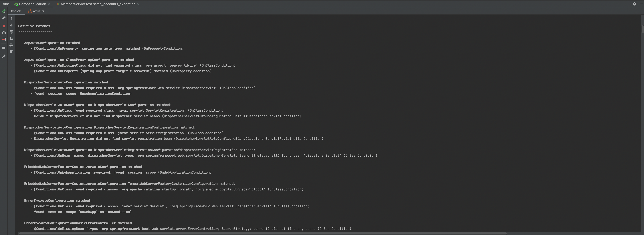
Task: Click the horizontal scrollbar at the console bottom
Action: [x=263, y=233]
